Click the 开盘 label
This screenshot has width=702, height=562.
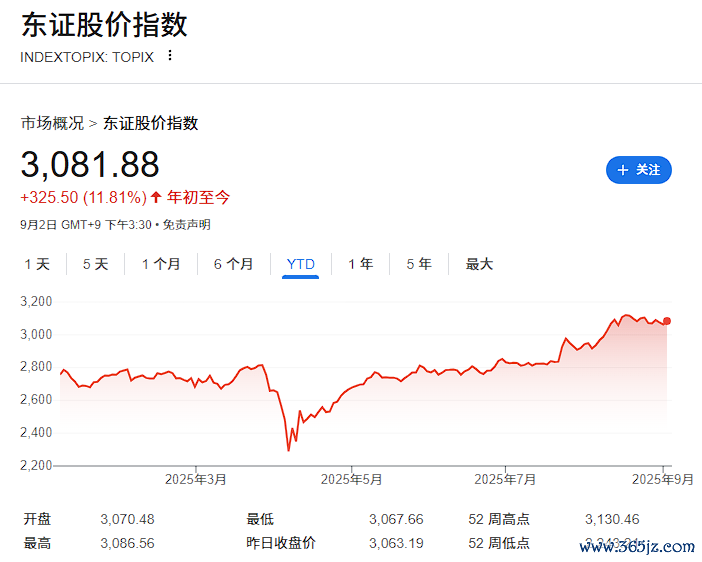tap(37, 519)
